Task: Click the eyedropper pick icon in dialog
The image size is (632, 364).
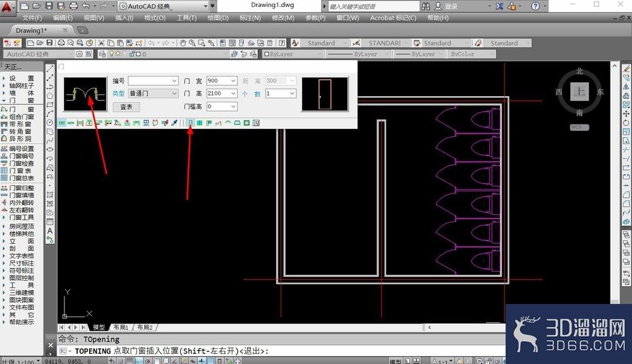Action: coord(174,123)
